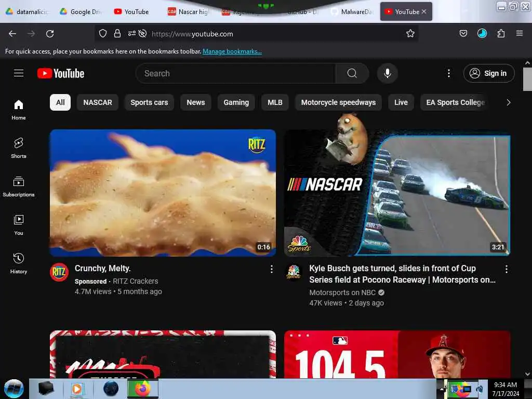The width and height of the screenshot is (532, 399).
Task: Click the page vertical scrollbar thumb
Action: [527, 79]
